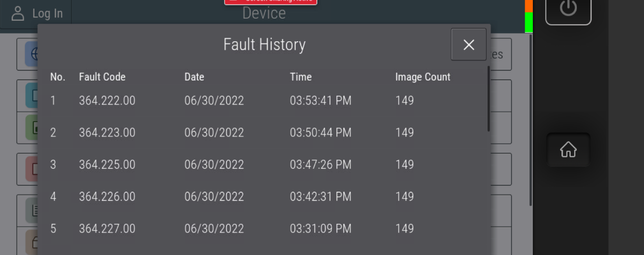Click the Time column header
The width and height of the screenshot is (644, 255).
pos(300,77)
